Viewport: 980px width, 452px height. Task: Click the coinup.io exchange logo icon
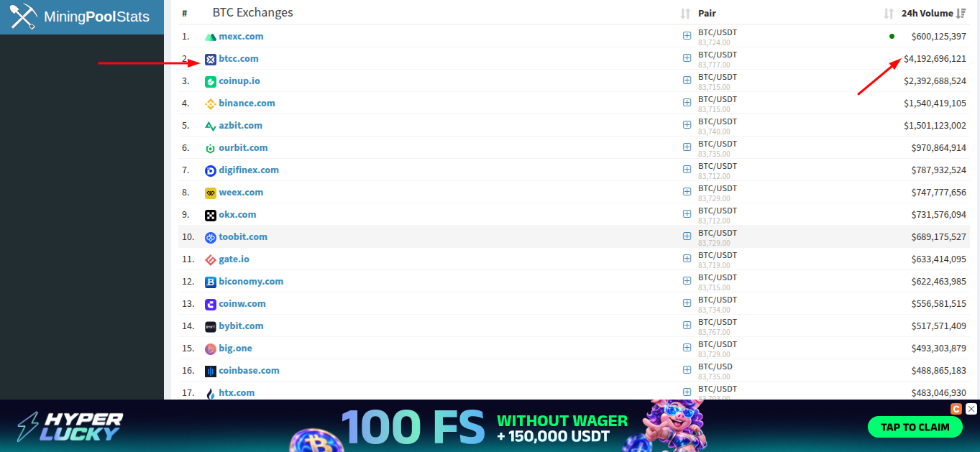tap(211, 81)
